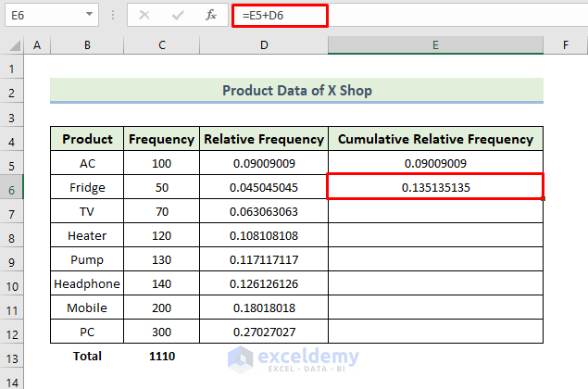
Task: Click the Cancel (X) formula bar icon
Action: point(144,16)
